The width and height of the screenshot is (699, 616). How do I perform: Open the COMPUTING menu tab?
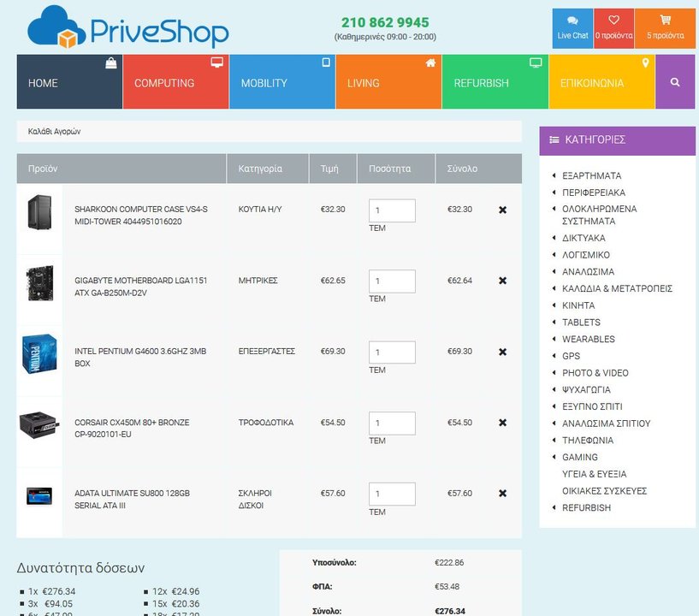pos(175,82)
